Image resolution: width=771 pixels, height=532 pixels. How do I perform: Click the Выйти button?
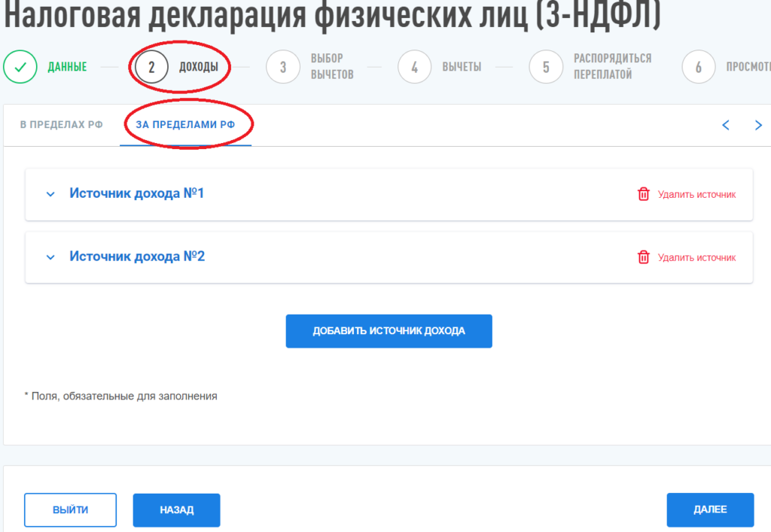[x=70, y=510]
